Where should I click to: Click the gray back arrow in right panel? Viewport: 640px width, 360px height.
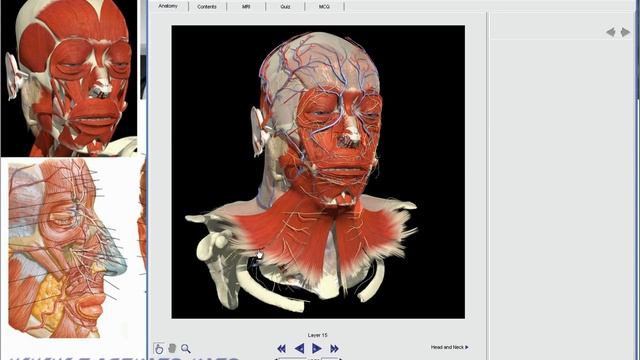pyautogui.click(x=611, y=32)
